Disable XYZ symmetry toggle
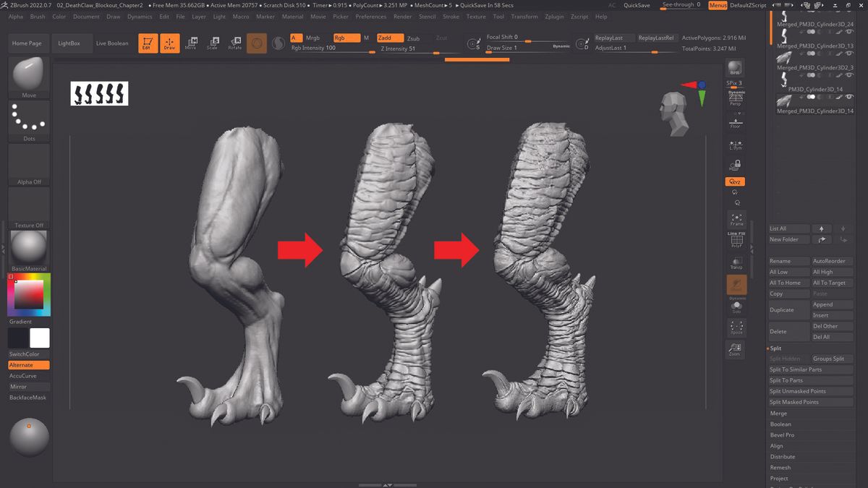Screen dimensions: 868x488 tap(735, 181)
